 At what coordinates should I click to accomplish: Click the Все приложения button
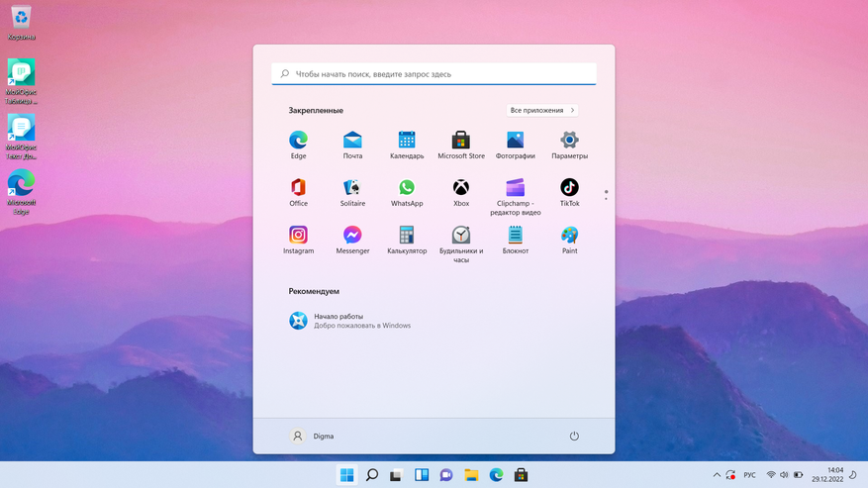[x=542, y=110]
